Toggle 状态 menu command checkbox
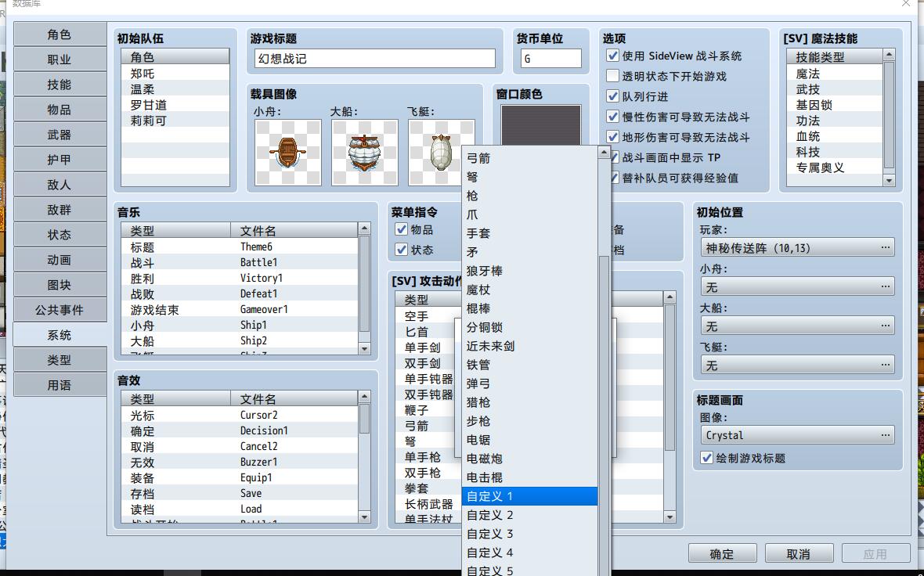This screenshot has width=924, height=576. pos(401,250)
